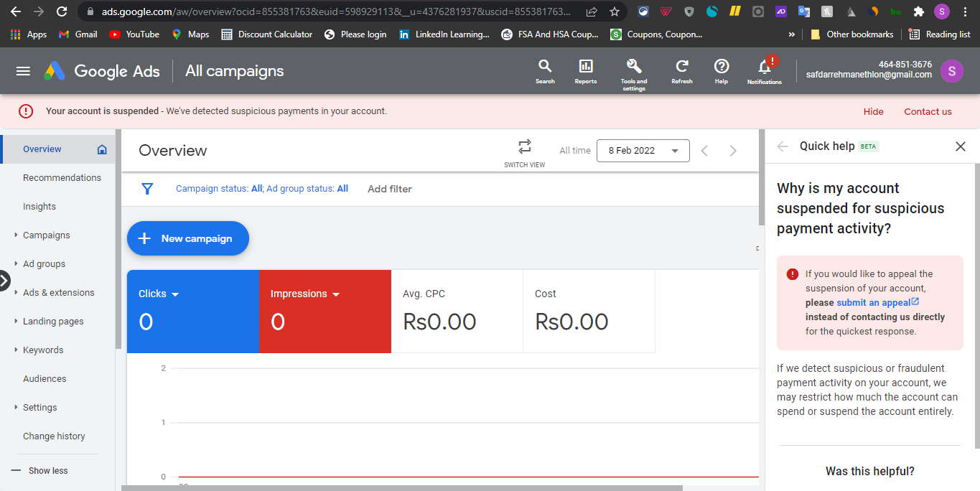This screenshot has height=491, width=980.
Task: Open the Tools and settings menu
Action: 633,71
